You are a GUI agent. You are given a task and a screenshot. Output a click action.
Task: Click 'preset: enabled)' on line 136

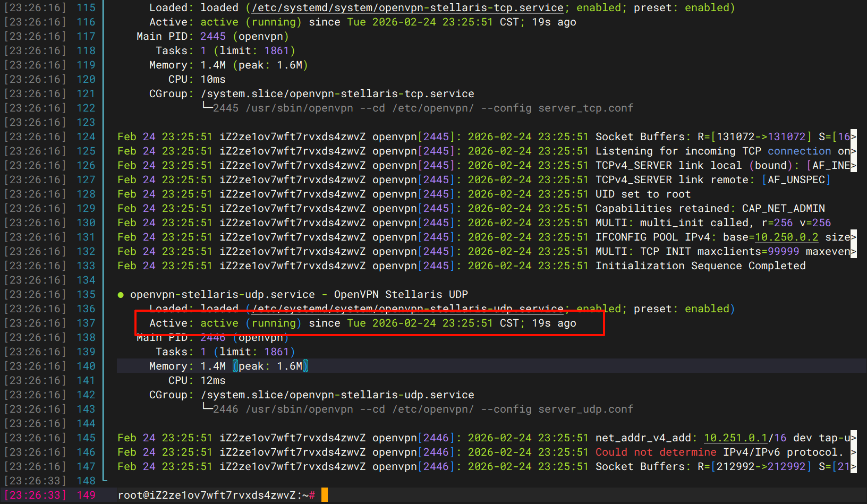[x=685, y=309]
